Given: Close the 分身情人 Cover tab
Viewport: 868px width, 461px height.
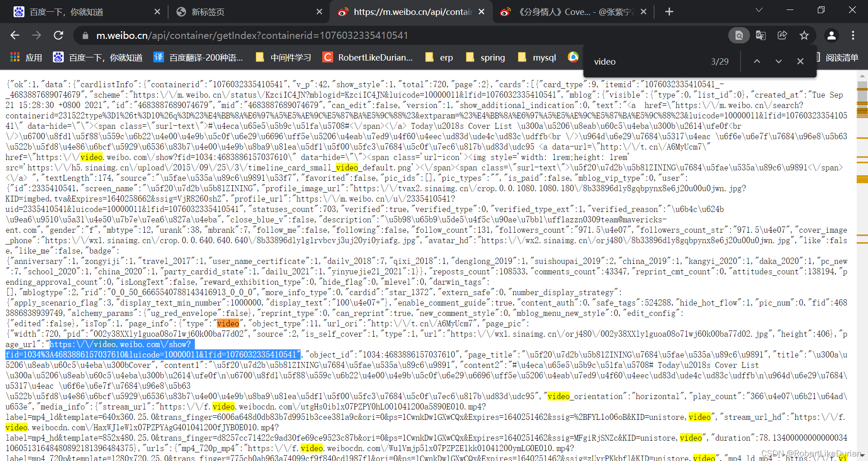Looking at the screenshot, I should click(x=644, y=12).
